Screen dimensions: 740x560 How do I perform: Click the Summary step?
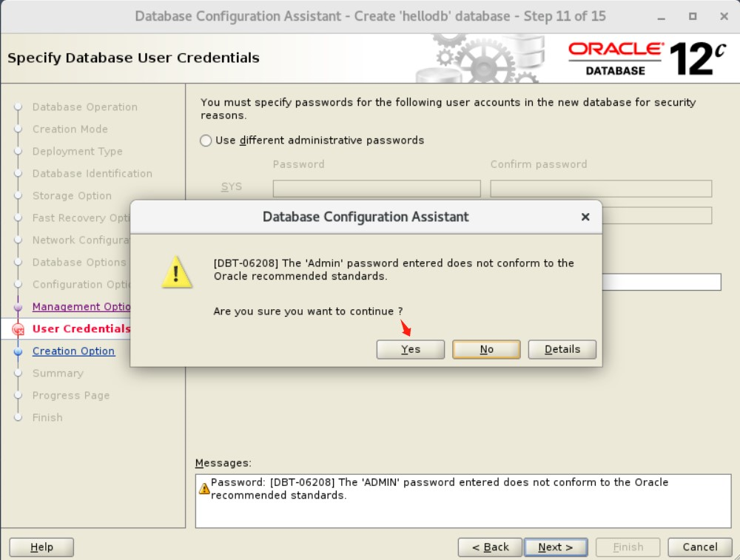[58, 373]
